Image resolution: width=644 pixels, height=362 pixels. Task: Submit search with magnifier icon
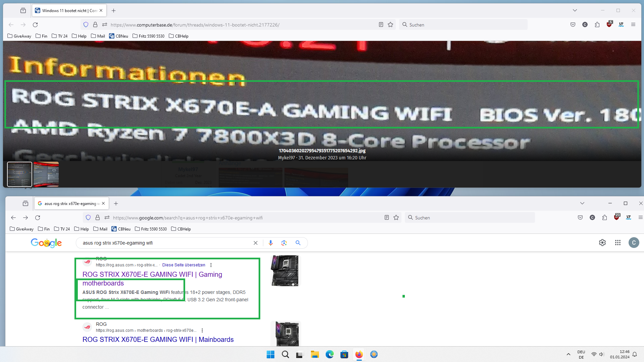298,243
